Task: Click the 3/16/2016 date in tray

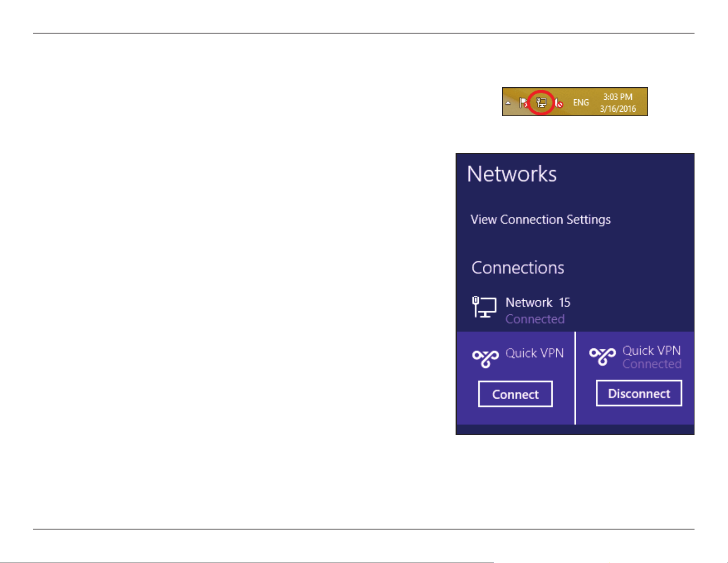Action: (x=618, y=109)
